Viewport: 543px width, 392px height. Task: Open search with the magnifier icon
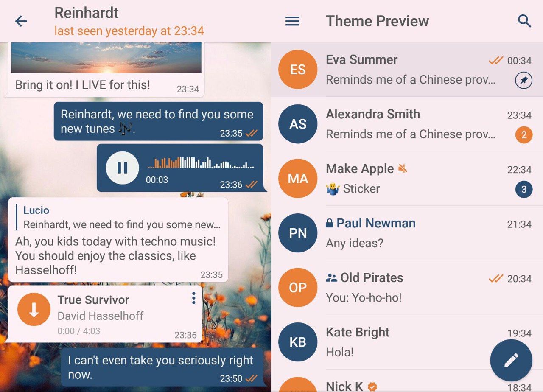point(525,21)
